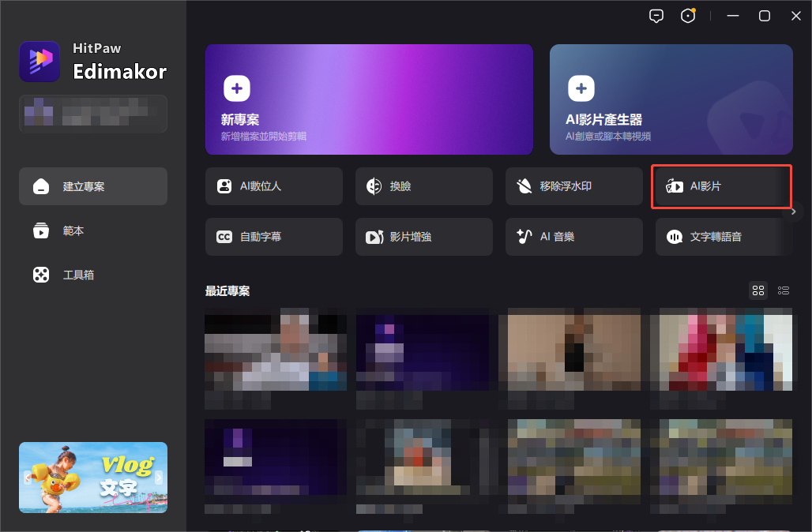This screenshot has width=812, height=532.
Task: Open 自動字幕 auto subtitles tool
Action: (x=273, y=237)
